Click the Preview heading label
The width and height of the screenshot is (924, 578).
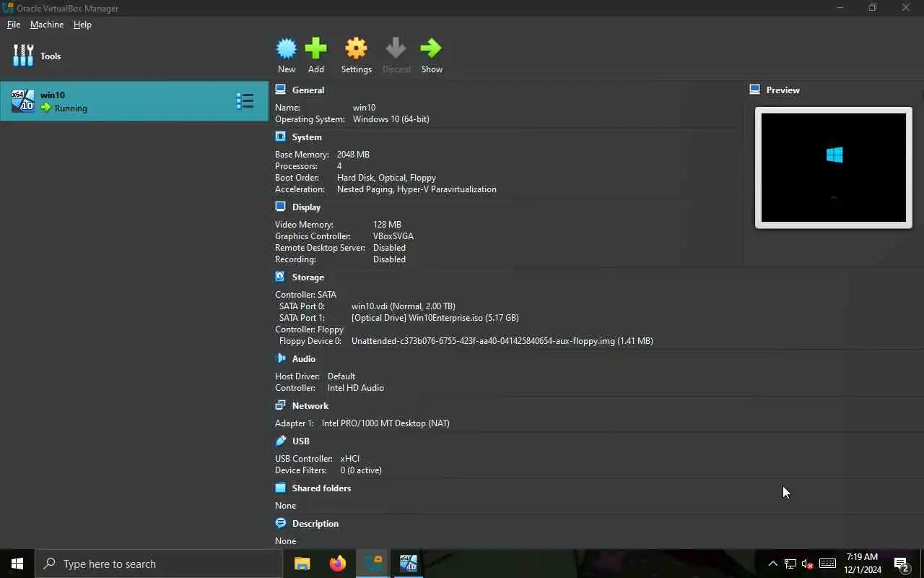pyautogui.click(x=783, y=90)
